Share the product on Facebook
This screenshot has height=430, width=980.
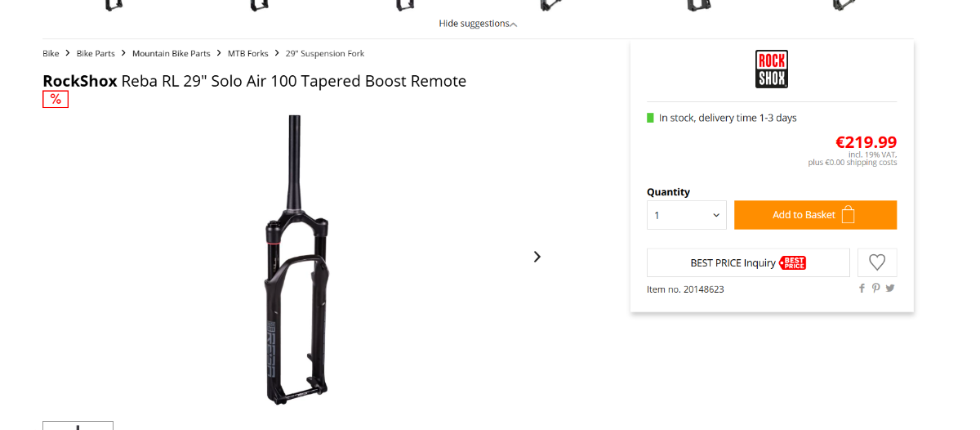click(862, 288)
